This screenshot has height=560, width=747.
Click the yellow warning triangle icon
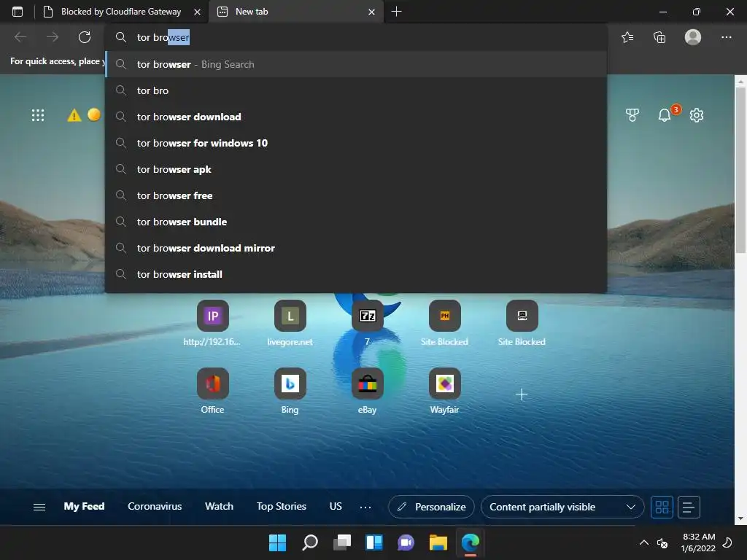[x=74, y=115]
